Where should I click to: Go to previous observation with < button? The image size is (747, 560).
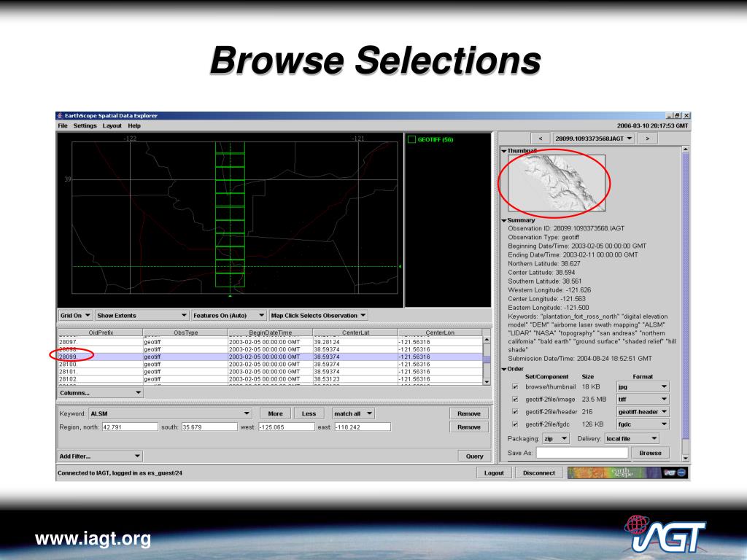(540, 139)
